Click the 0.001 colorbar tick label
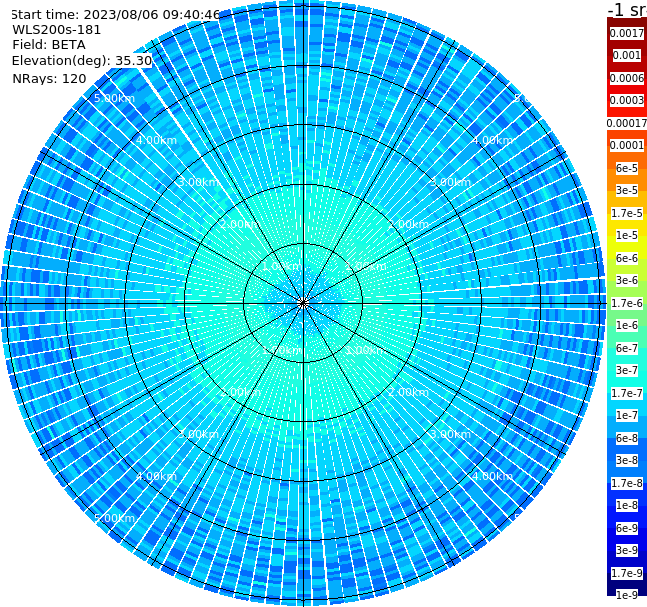This screenshot has height=607, width=647. [x=627, y=55]
